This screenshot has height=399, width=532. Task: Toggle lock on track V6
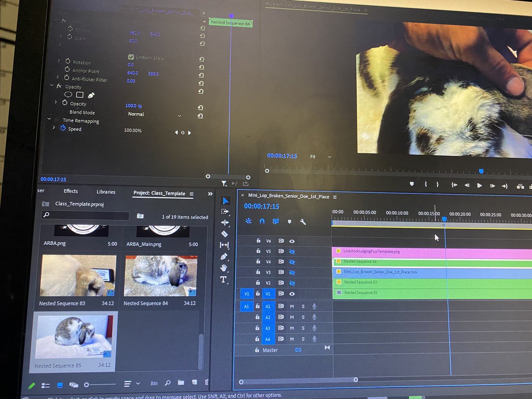(x=258, y=241)
